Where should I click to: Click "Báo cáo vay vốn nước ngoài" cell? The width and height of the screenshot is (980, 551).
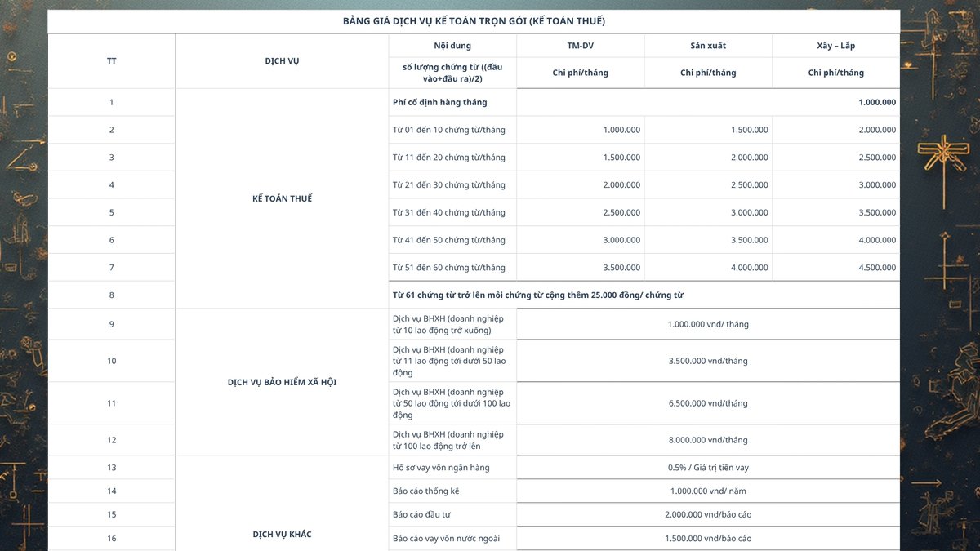click(446, 539)
